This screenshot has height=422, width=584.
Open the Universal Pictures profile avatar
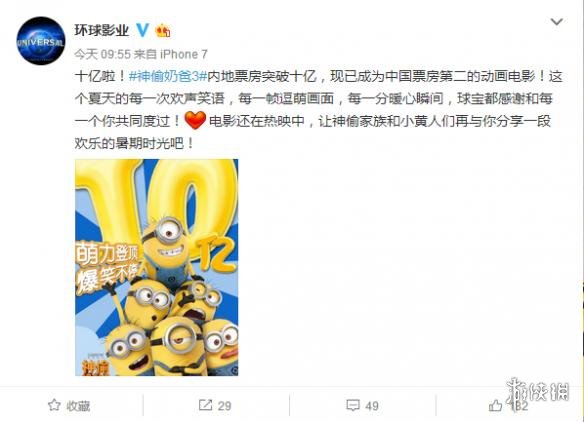41,41
